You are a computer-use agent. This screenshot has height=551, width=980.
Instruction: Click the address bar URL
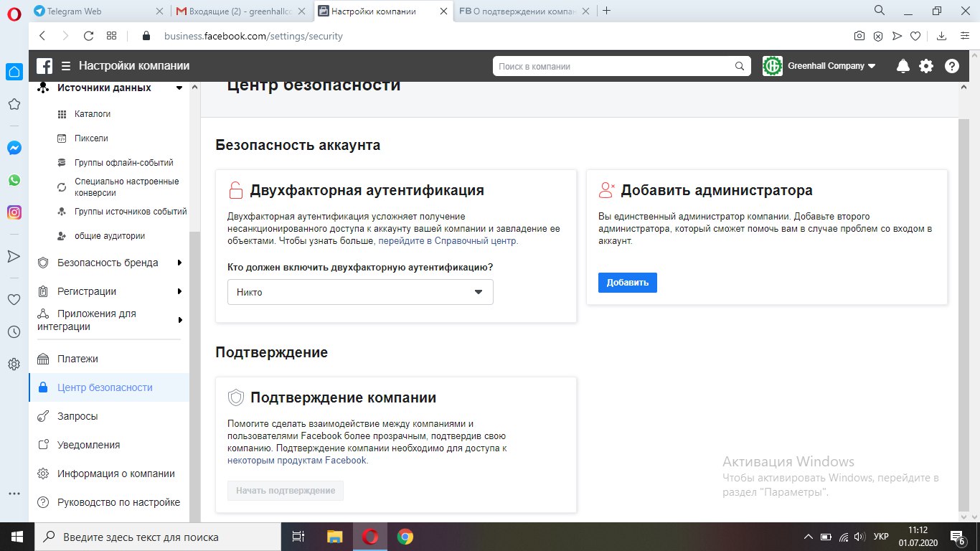point(253,36)
